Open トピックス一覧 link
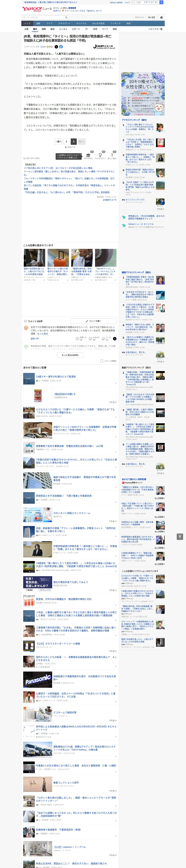 coord(155,29)
